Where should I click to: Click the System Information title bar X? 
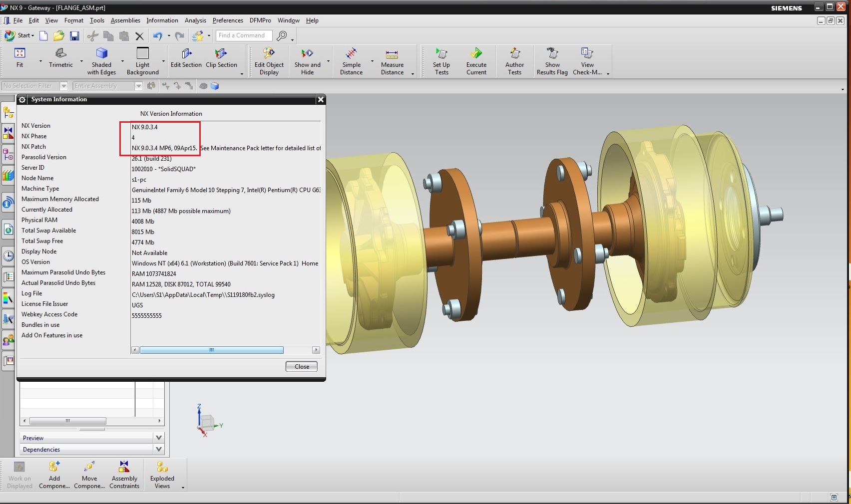(321, 99)
